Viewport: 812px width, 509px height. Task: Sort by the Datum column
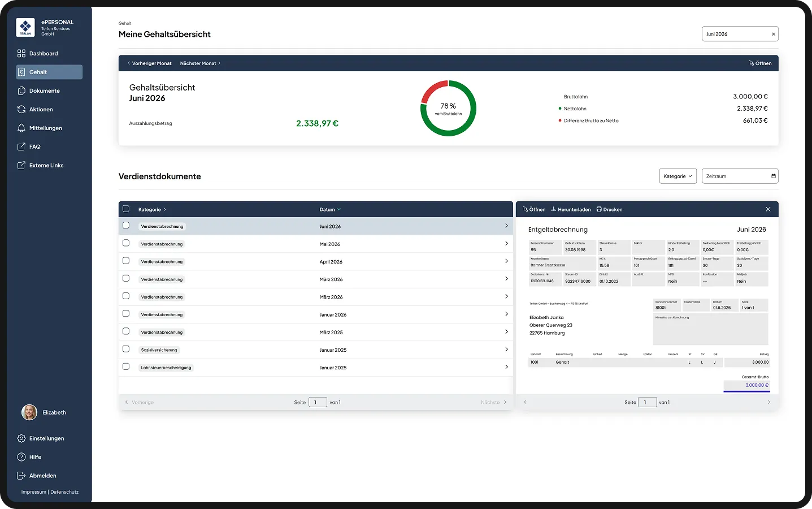(x=330, y=209)
